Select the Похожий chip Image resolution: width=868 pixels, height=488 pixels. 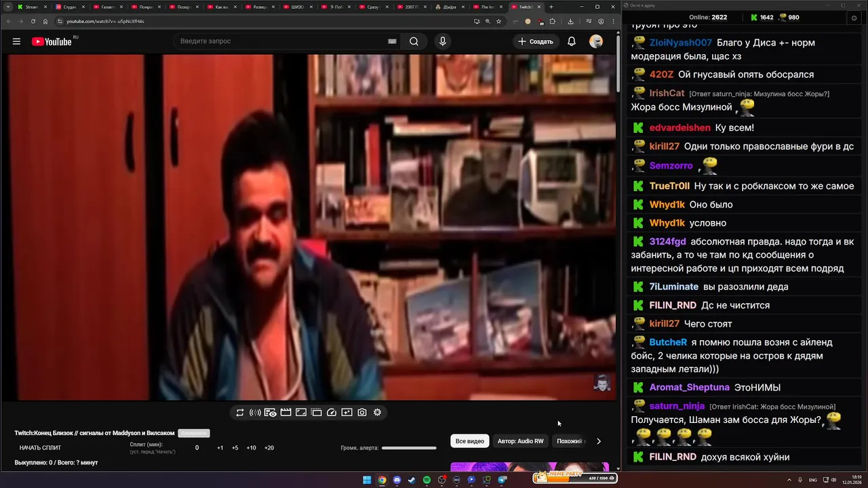click(570, 441)
